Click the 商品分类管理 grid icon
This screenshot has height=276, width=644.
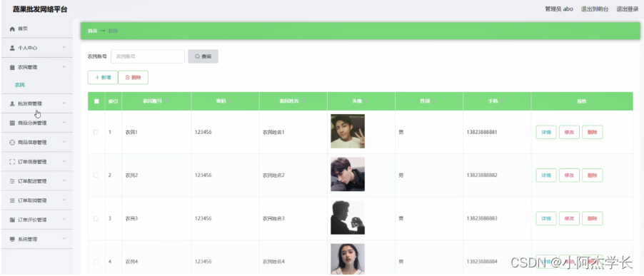coord(12,123)
